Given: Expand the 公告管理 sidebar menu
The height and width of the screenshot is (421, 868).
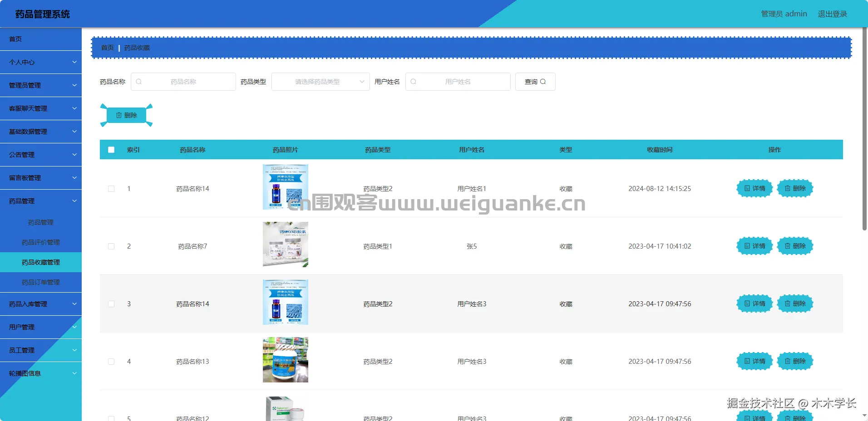Looking at the screenshot, I should point(41,155).
